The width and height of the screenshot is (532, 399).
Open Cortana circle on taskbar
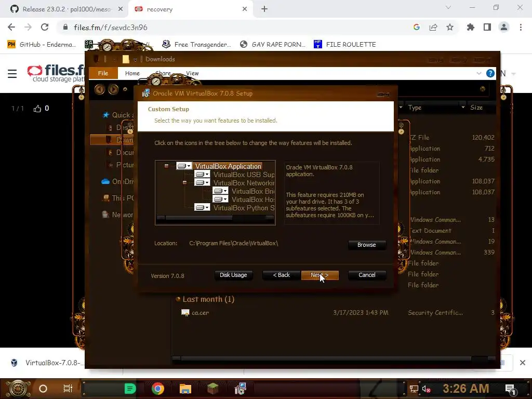(x=43, y=389)
